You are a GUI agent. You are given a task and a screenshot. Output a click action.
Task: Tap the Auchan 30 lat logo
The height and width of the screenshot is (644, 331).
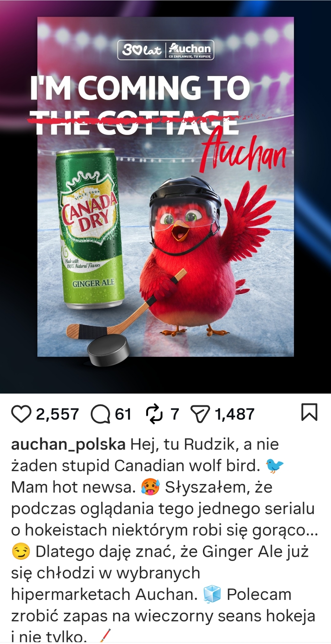(166, 50)
